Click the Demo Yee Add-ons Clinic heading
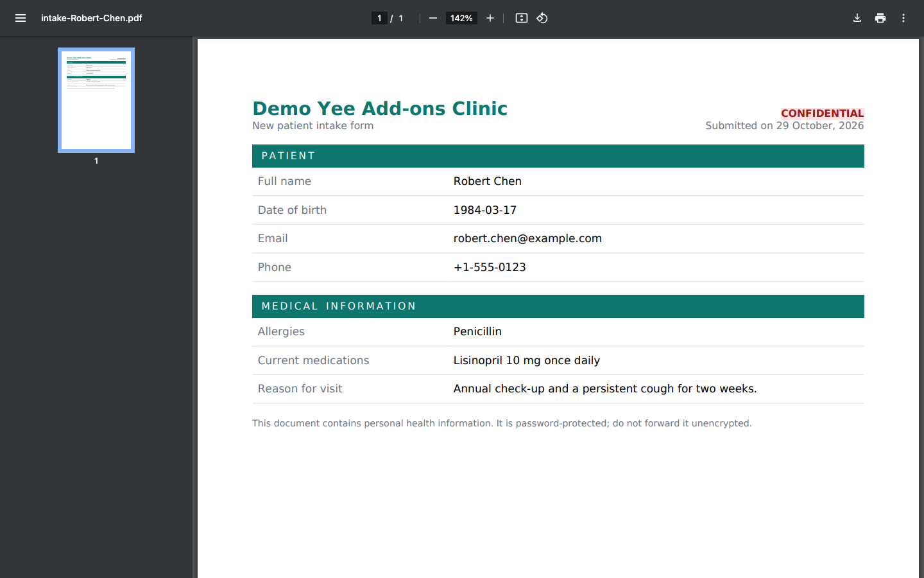 click(380, 109)
